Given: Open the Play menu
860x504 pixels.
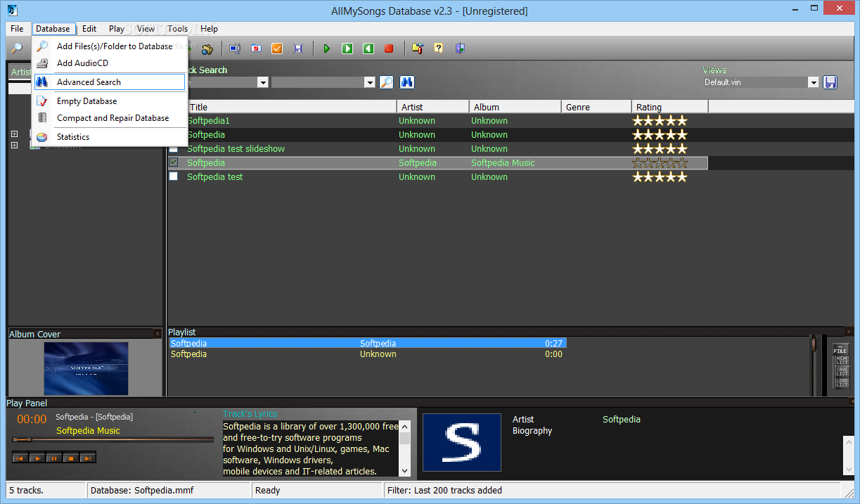Looking at the screenshot, I should (x=117, y=29).
